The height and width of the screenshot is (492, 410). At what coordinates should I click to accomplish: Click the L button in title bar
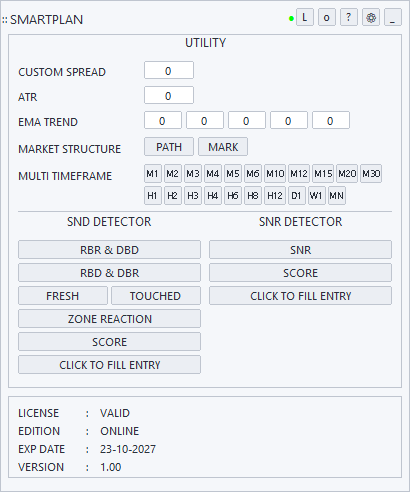tap(305, 17)
